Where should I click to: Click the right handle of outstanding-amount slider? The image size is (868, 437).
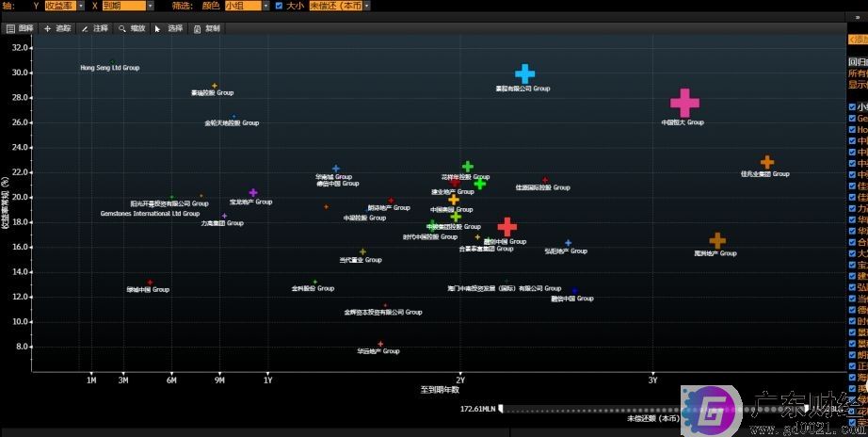point(806,408)
